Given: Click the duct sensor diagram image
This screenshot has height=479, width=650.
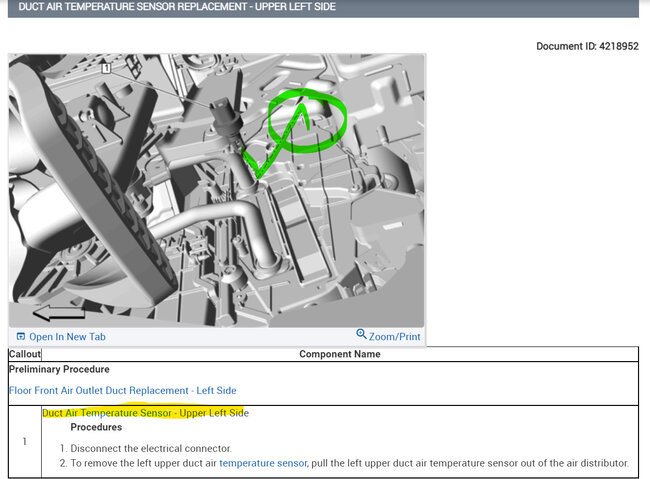Looking at the screenshot, I should pyautogui.click(x=216, y=190).
